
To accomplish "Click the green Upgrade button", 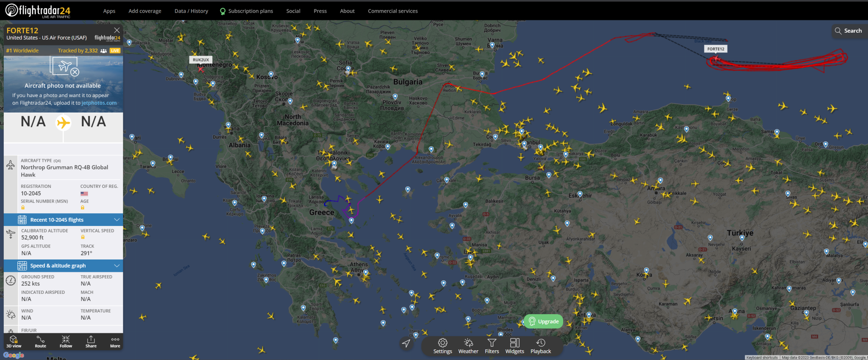I will [x=543, y=321].
